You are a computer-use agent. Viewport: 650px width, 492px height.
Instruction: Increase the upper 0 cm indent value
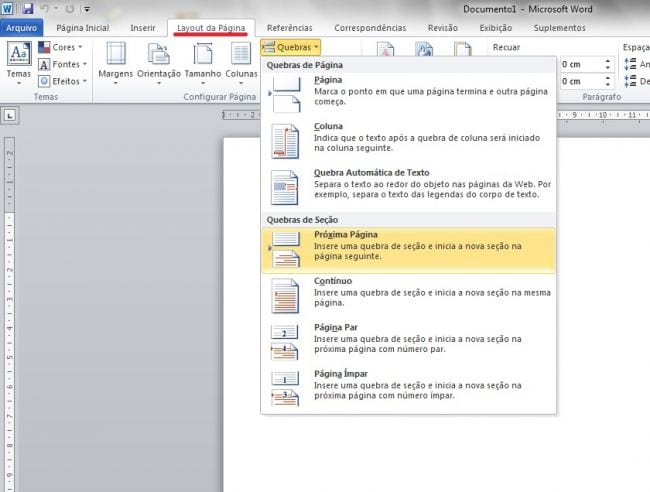coord(608,61)
